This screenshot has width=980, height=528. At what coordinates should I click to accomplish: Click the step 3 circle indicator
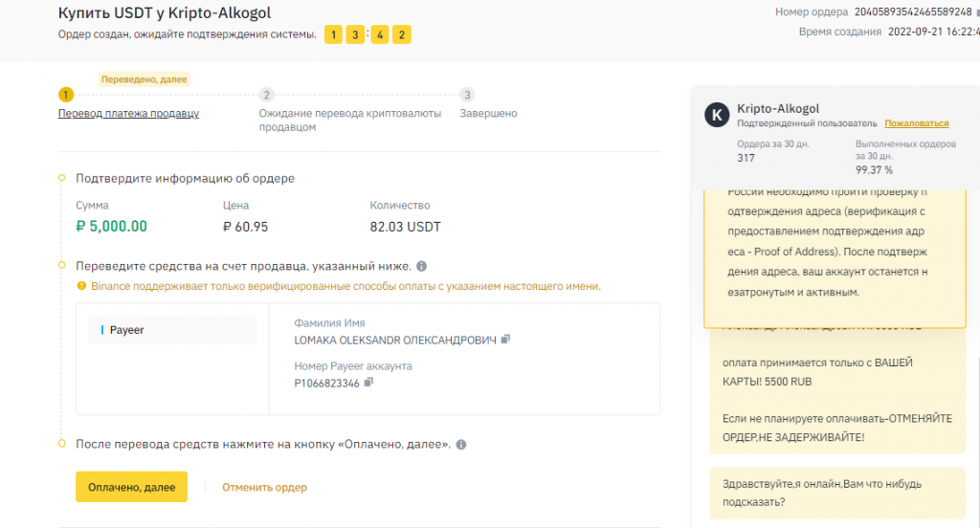click(x=466, y=95)
